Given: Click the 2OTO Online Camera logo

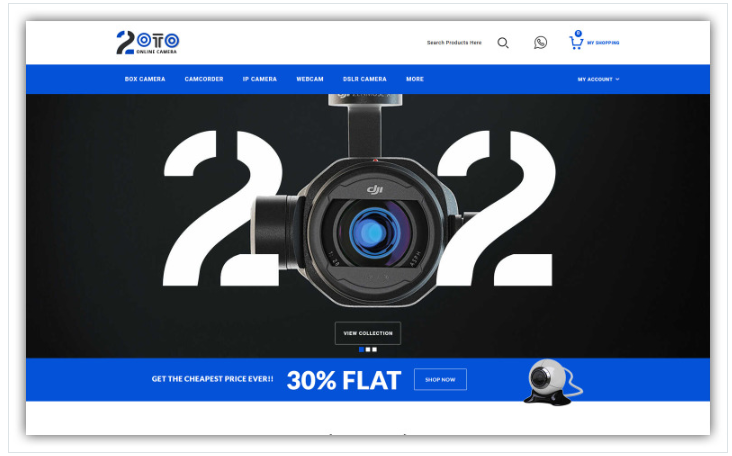Looking at the screenshot, I should click(x=147, y=43).
